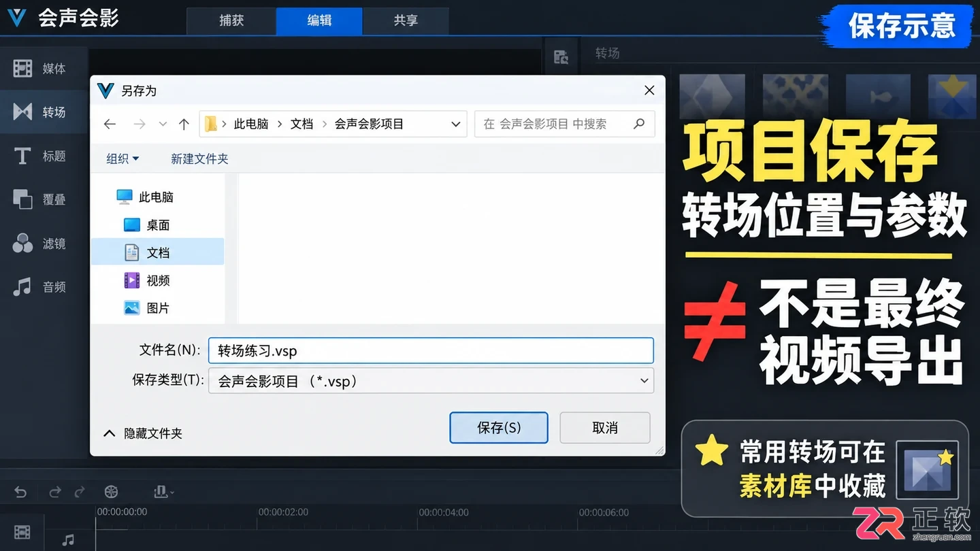The height and width of the screenshot is (551, 980).
Task: Click the undo arrow above timeline
Action: pyautogui.click(x=20, y=492)
